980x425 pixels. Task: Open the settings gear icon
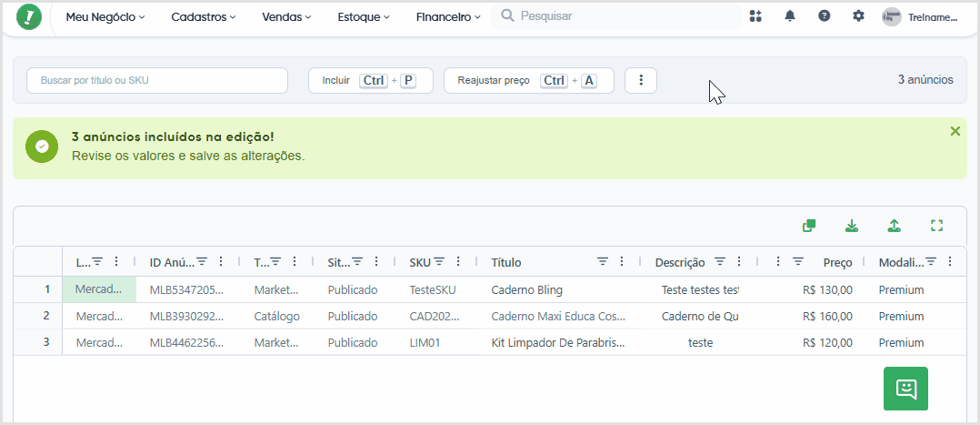pyautogui.click(x=859, y=16)
